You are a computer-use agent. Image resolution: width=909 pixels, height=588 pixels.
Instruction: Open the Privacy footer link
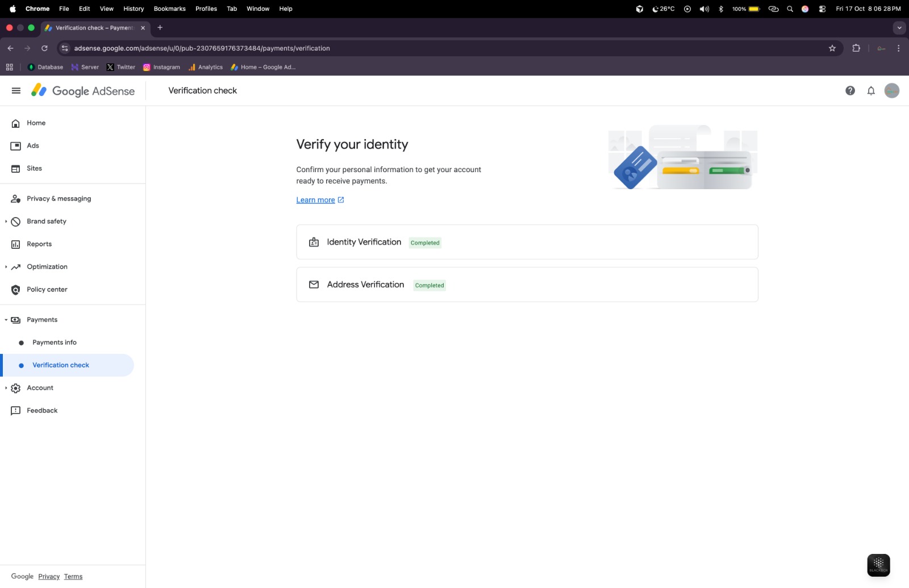click(49, 577)
